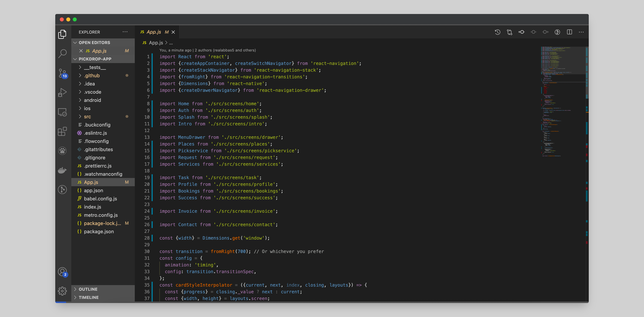Open the package.json file
The width and height of the screenshot is (644, 317).
coord(103,232)
